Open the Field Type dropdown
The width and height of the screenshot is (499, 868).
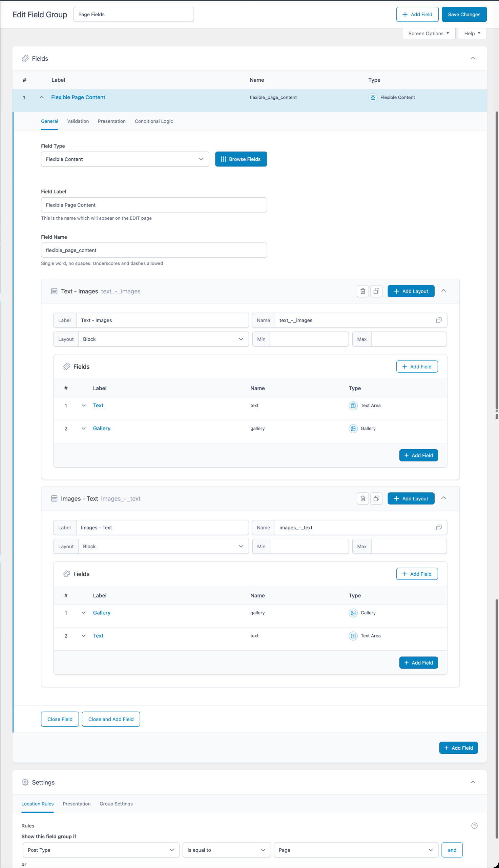pos(125,159)
